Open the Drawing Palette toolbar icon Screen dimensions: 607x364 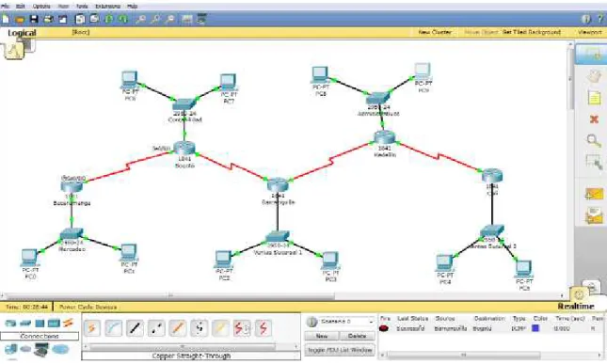187,19
